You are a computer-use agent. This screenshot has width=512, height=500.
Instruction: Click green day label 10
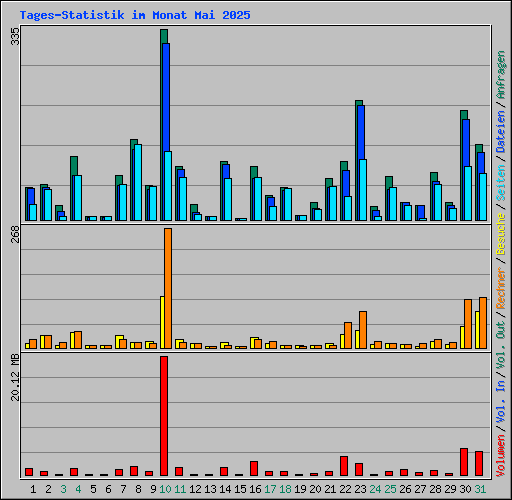pyautogui.click(x=165, y=489)
